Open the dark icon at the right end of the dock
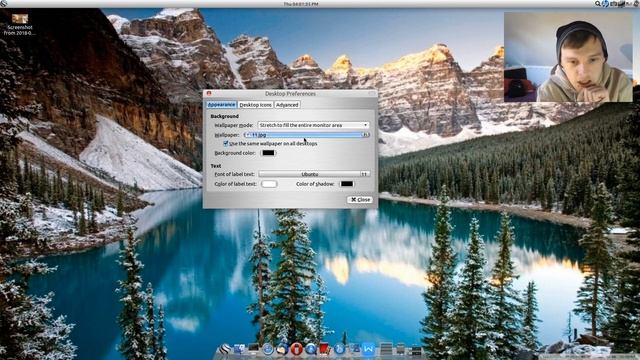640x360 pixels. pos(416,350)
